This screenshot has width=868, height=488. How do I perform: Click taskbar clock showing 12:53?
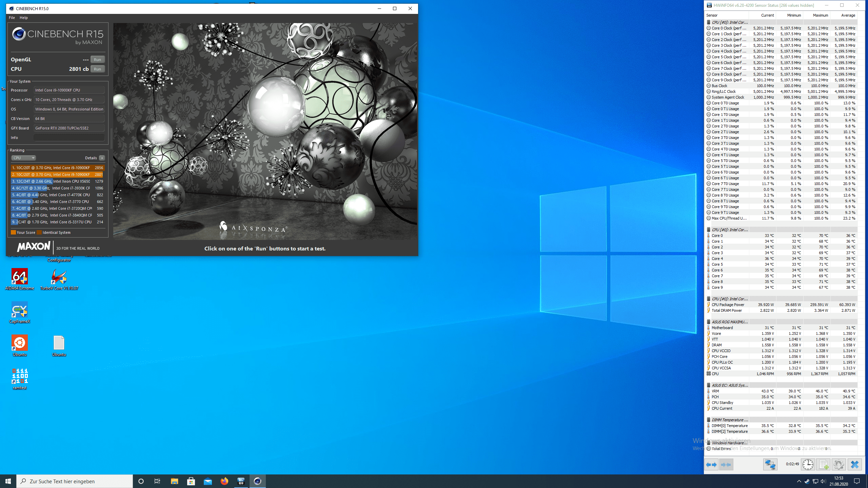[x=839, y=481]
